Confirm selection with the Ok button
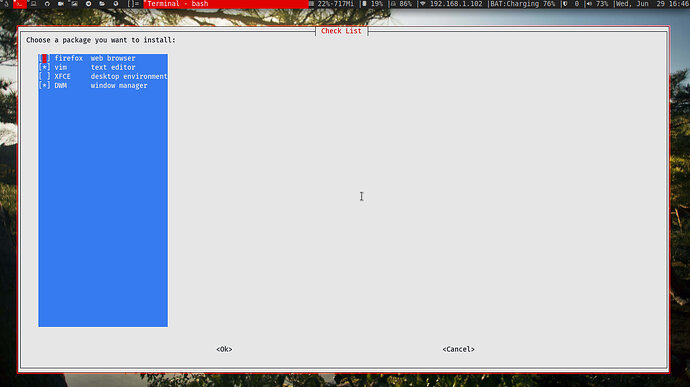690x387 pixels. click(224, 349)
